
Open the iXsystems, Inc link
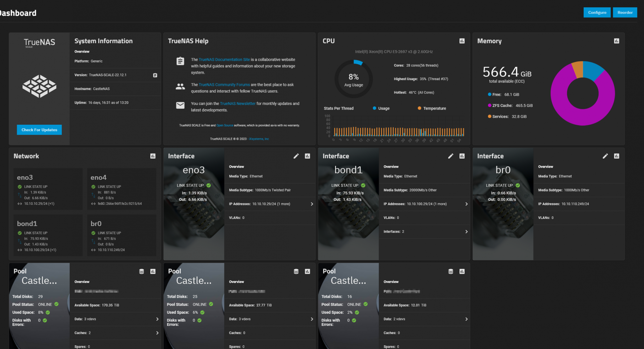pyautogui.click(x=259, y=139)
